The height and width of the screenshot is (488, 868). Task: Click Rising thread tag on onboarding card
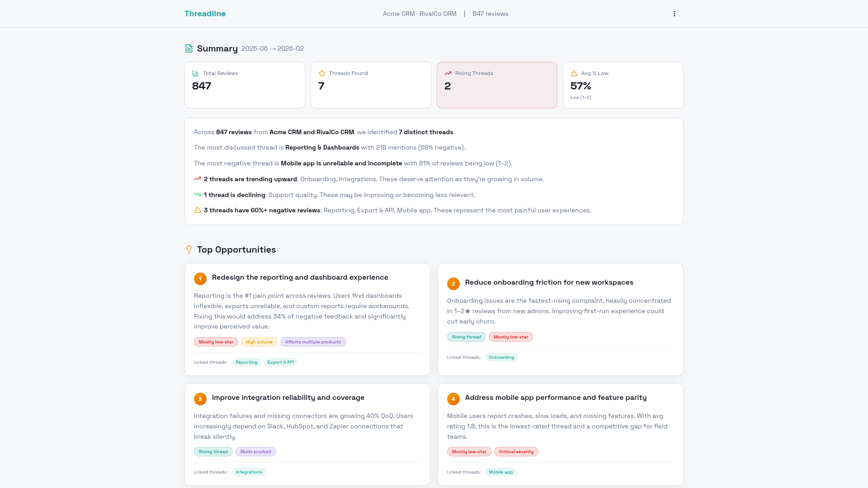pyautogui.click(x=466, y=337)
